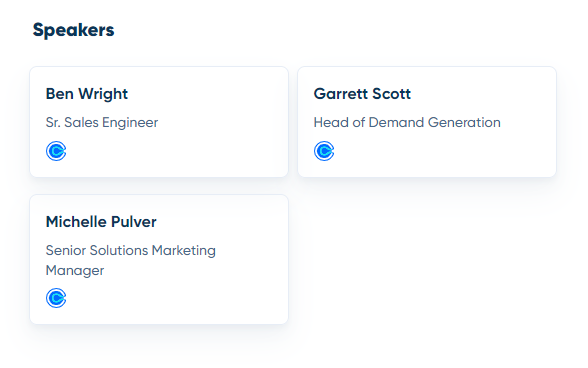
Task: Select the Ben Wright speaker name
Action: tap(87, 94)
